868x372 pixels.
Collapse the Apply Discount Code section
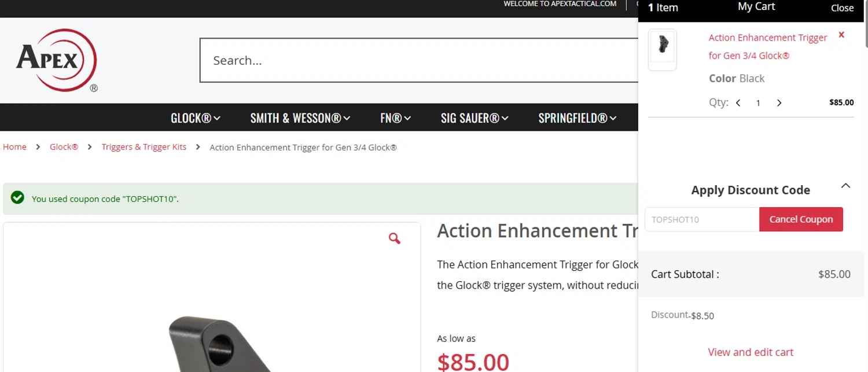(x=845, y=186)
